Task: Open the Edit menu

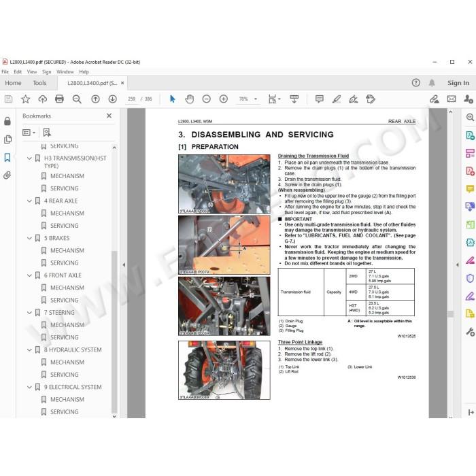Action: (18, 72)
